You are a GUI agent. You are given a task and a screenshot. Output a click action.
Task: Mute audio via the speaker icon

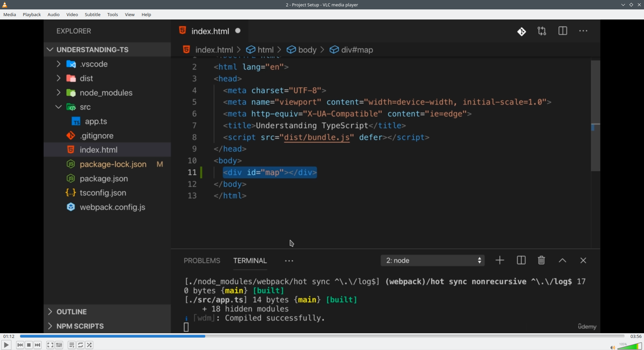(x=612, y=347)
